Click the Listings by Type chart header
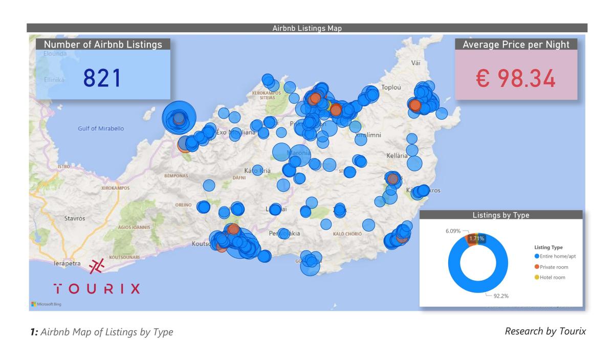 click(x=500, y=215)
